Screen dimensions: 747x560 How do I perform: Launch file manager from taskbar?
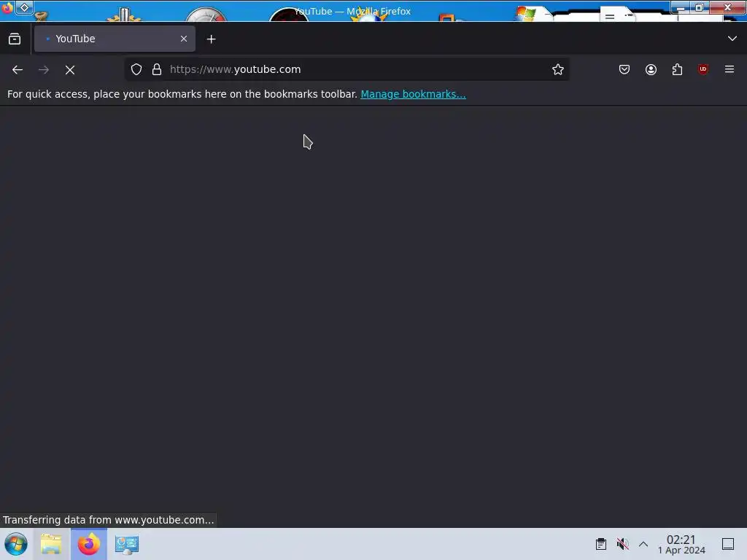pos(51,544)
